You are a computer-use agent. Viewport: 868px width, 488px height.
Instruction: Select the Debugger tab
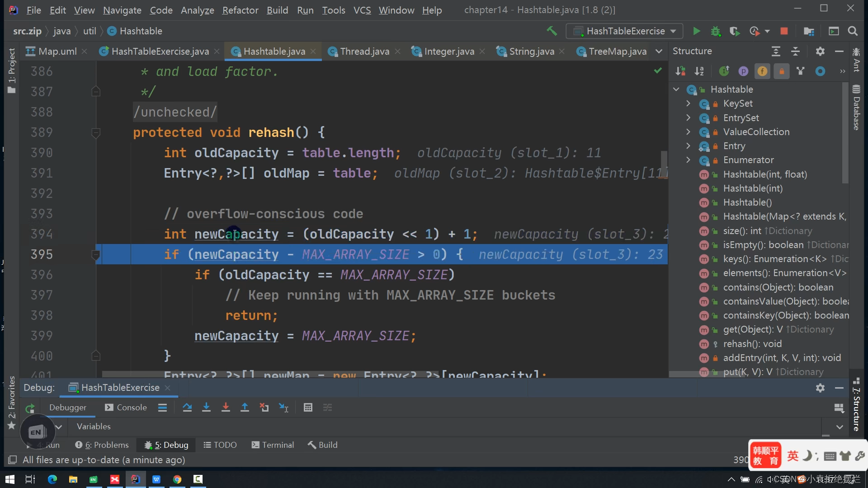pos(68,408)
